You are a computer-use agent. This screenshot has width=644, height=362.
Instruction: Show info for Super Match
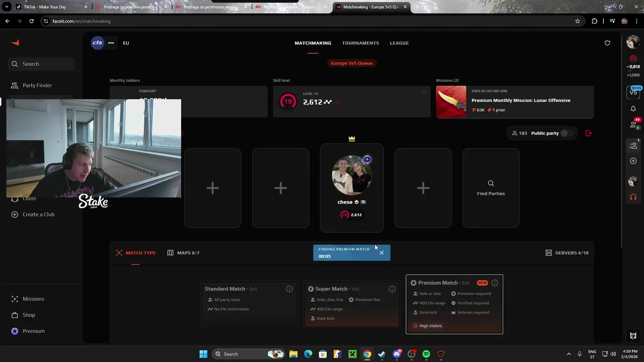[392, 289]
